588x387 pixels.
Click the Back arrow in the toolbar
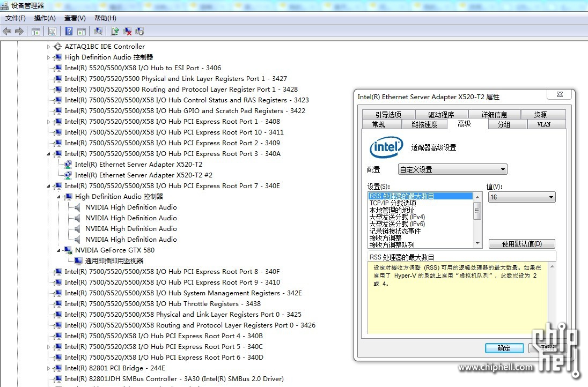[x=6, y=31]
